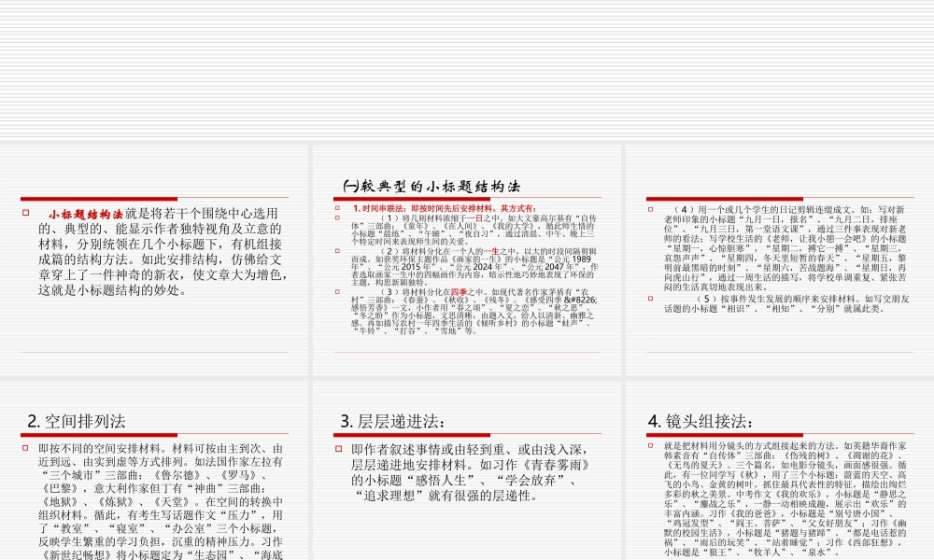Select the red heading 小标题结构法 text
Viewport: 934px width, 560px height.
click(85, 215)
